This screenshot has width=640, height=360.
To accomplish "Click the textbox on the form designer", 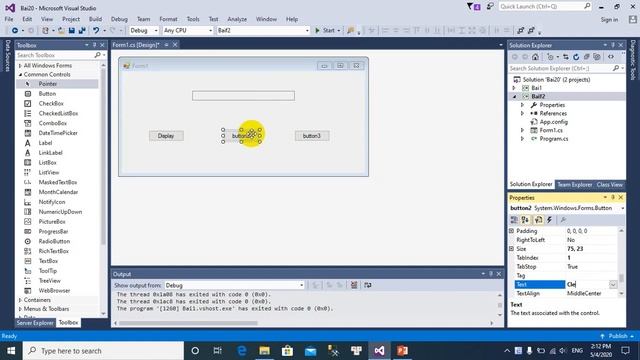I will (243, 96).
